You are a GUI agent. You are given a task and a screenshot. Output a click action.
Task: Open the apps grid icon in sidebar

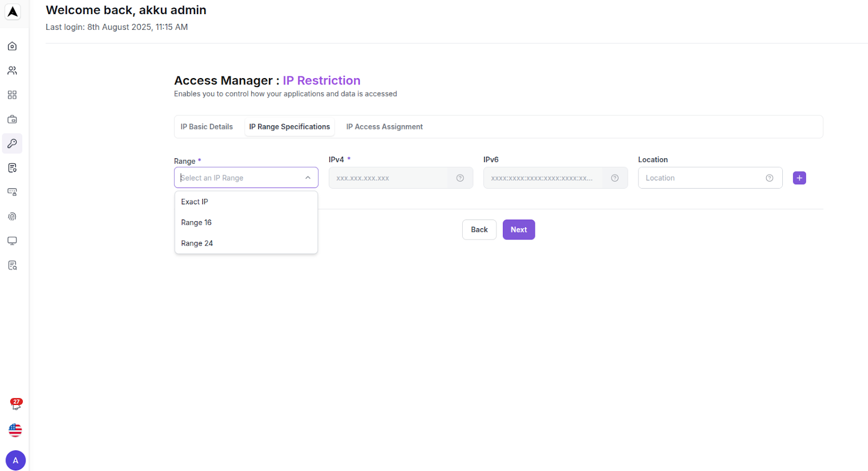point(12,95)
